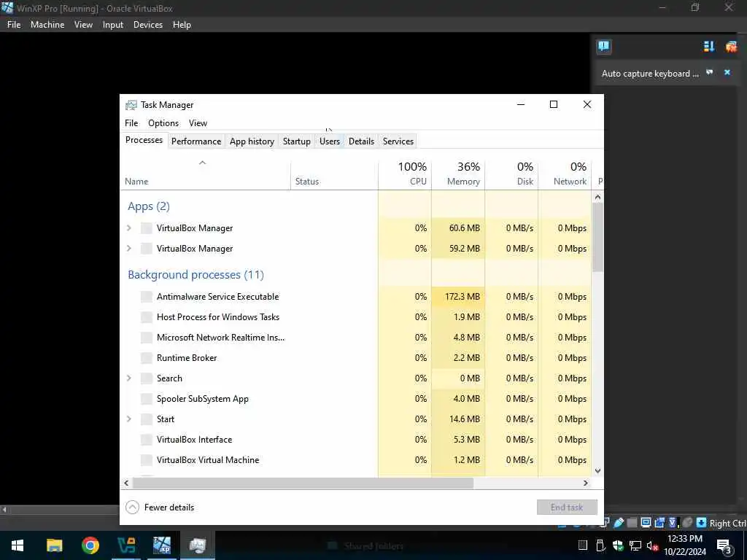Click the touch keyboard tray icon
The image size is (747, 560).
(583, 545)
